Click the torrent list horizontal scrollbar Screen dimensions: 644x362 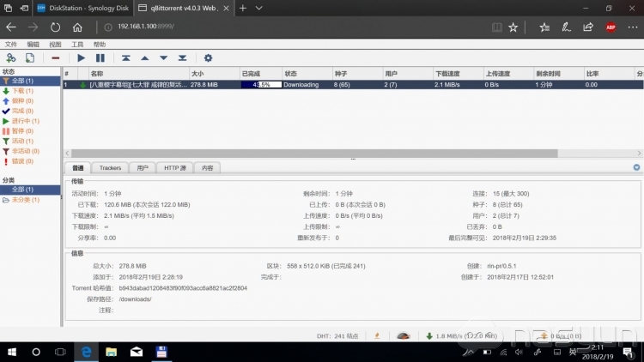314,153
